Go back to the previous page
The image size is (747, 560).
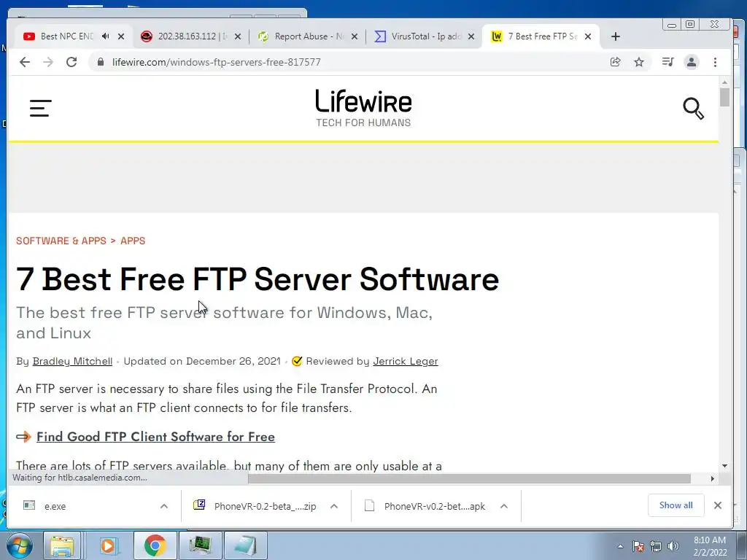tap(25, 62)
